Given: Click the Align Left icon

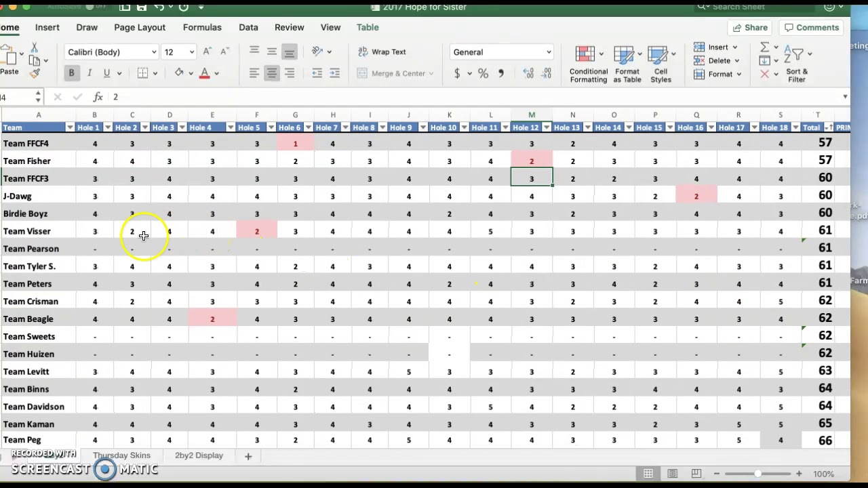Looking at the screenshot, I should [254, 73].
